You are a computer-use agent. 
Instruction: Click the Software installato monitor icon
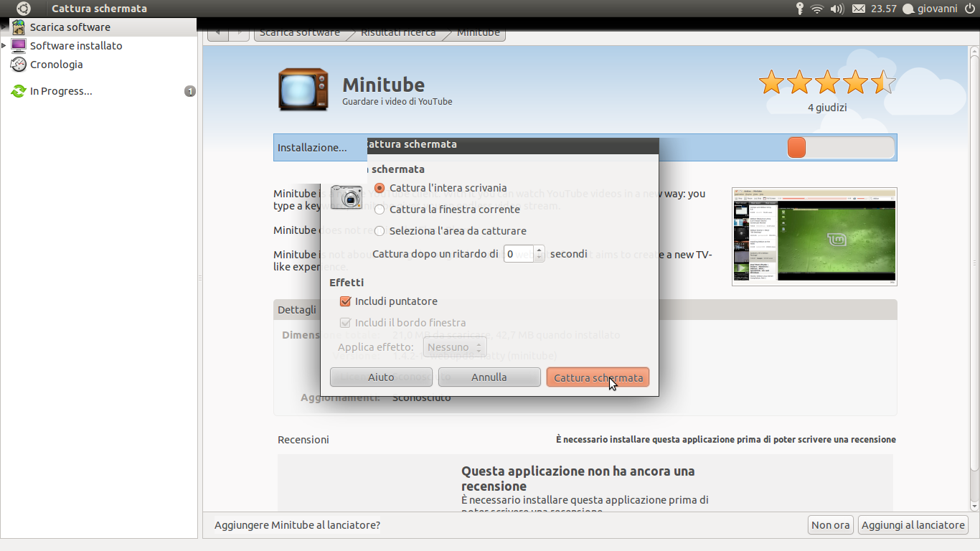pos(19,46)
